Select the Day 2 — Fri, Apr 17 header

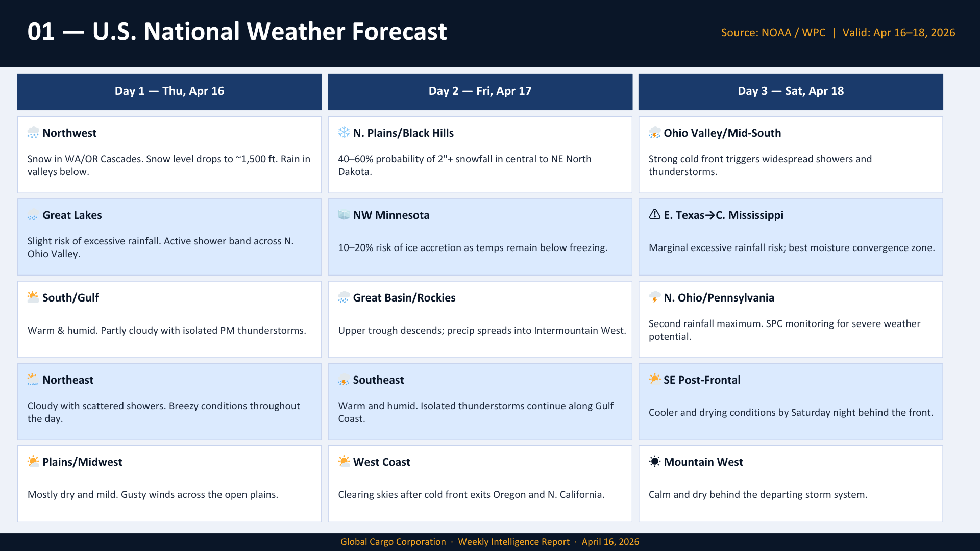[x=480, y=91]
